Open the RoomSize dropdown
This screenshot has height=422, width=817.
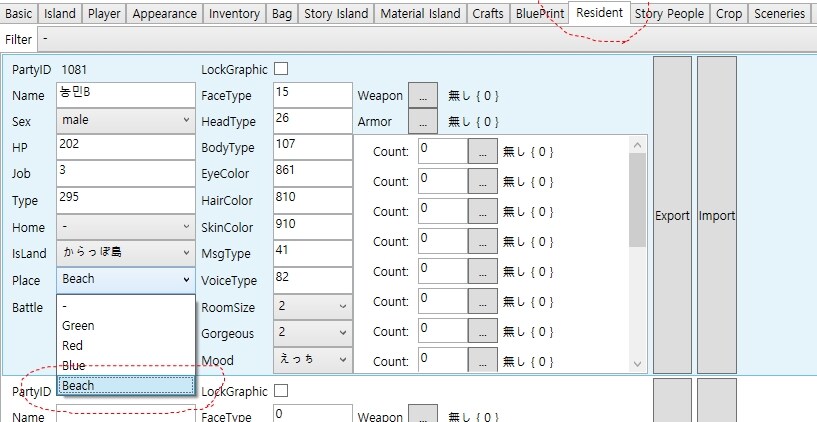(x=312, y=306)
